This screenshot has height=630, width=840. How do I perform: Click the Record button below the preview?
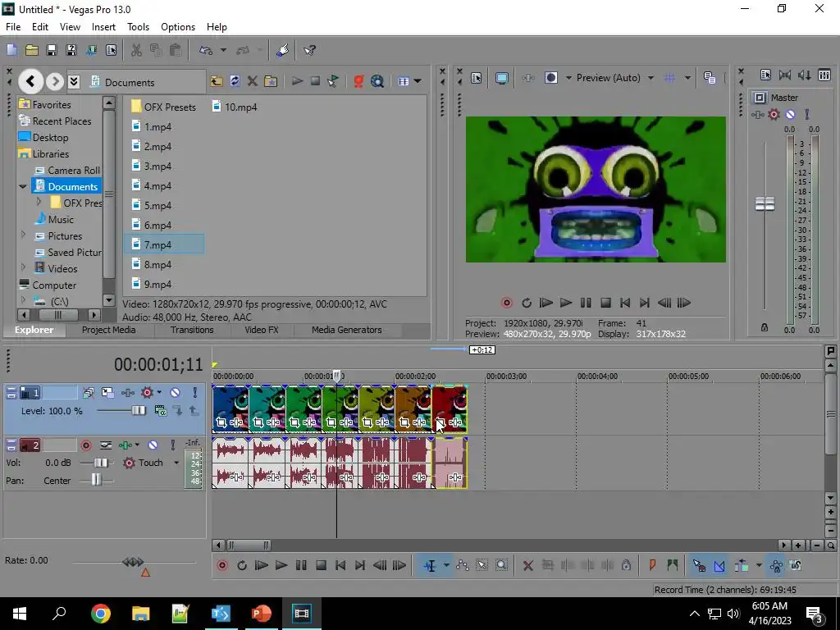[506, 304]
